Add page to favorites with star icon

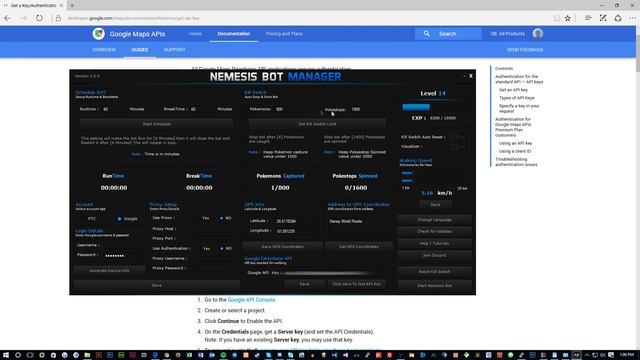pos(568,18)
